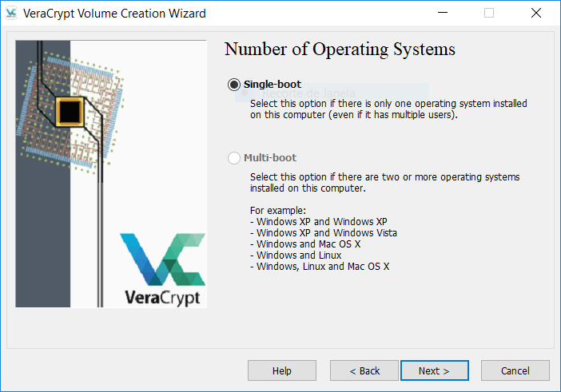Click the VeraCrypt title bar icon
Image resolution: width=561 pixels, height=392 pixels.
click(11, 14)
